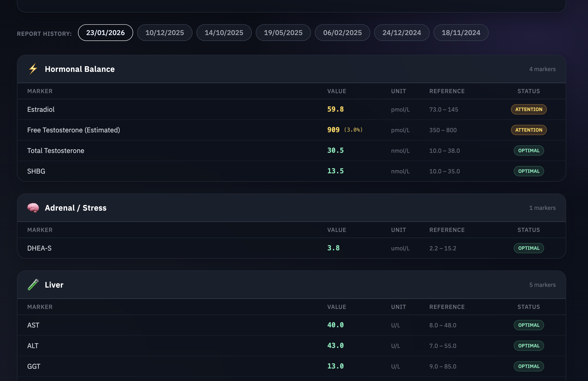Screen dimensions: 588x381
Task: Click the SHBG OPTIMAL status badge
Action: coord(529,171)
